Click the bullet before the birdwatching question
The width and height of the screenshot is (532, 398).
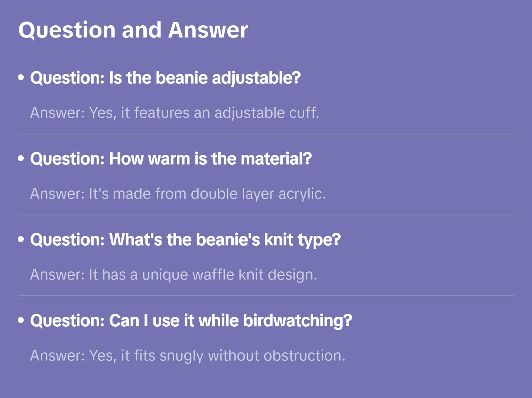point(21,320)
